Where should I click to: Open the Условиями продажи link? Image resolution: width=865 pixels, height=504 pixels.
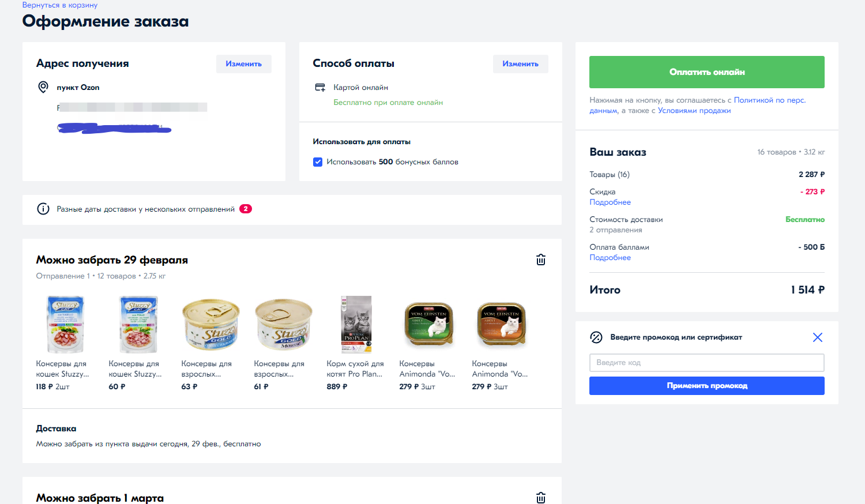tap(694, 111)
